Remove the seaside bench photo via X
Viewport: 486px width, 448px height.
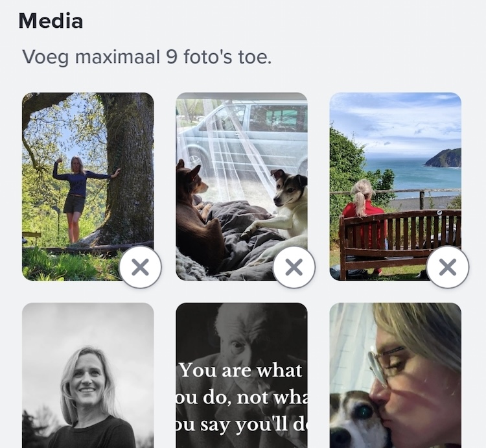tap(447, 266)
